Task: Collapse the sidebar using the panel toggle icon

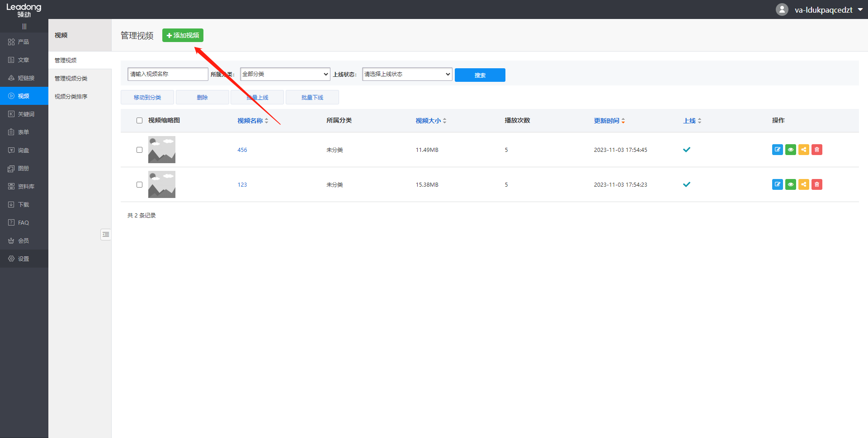Action: pyautogui.click(x=106, y=234)
